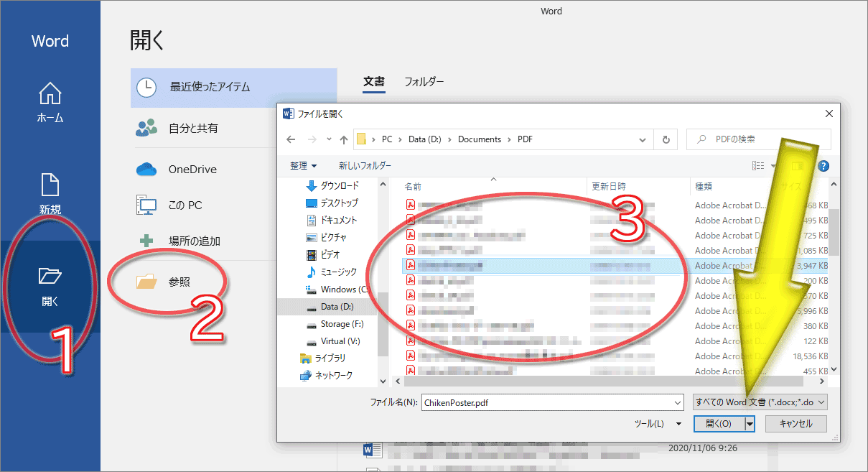
Task: Select the Storage (F:) drive
Action: click(335, 324)
